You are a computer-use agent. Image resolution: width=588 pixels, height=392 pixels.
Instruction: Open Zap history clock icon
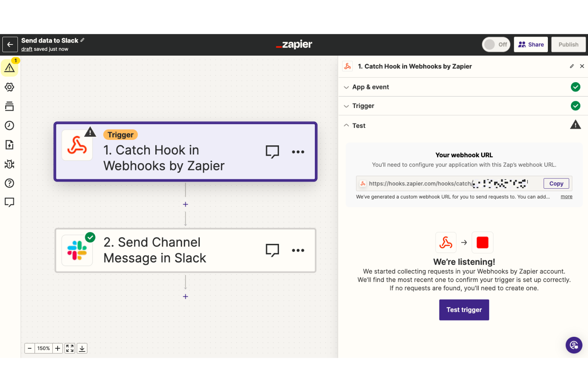[10, 126]
